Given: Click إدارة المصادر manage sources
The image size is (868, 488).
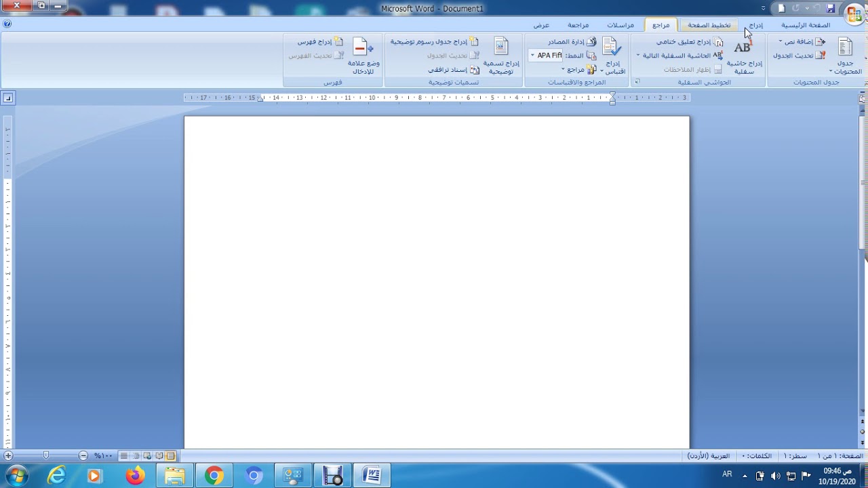Looking at the screenshot, I should [x=572, y=42].
